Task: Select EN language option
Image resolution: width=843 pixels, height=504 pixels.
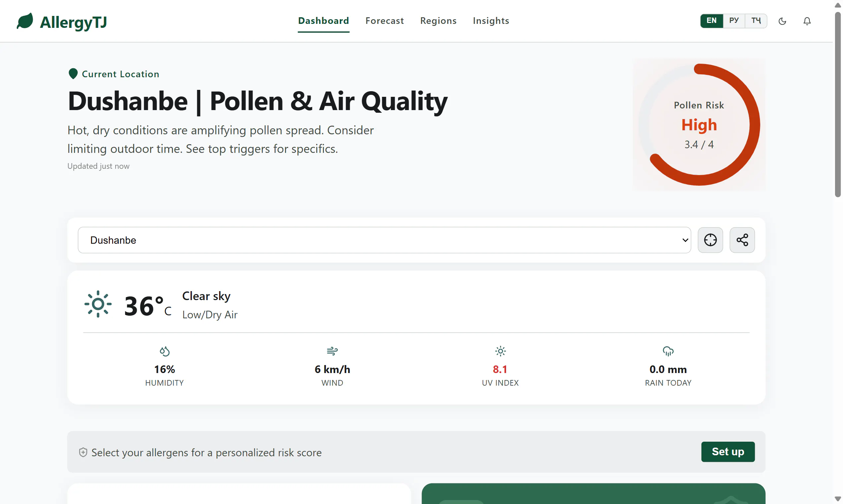Action: click(x=712, y=21)
